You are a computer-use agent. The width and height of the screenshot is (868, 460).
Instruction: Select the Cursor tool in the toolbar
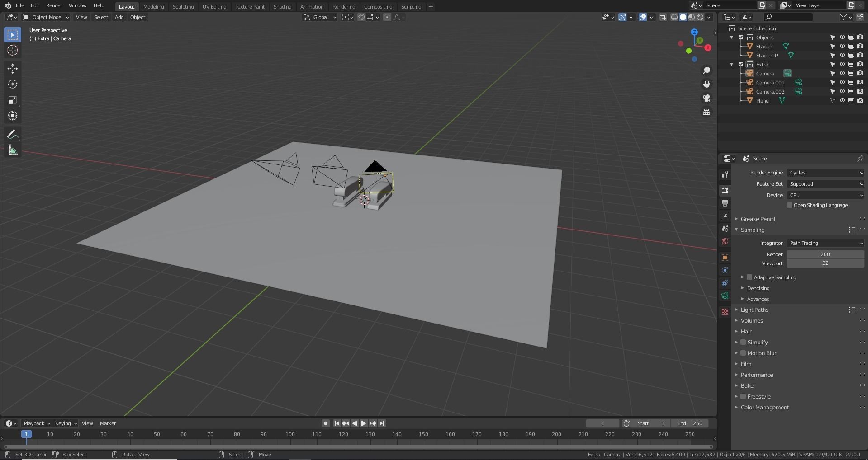click(13, 50)
